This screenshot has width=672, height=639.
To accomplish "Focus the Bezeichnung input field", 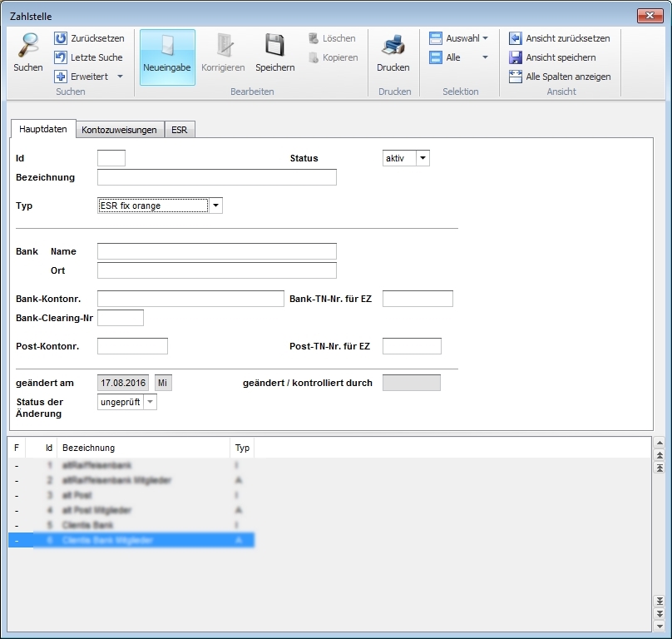I will pyautogui.click(x=217, y=177).
